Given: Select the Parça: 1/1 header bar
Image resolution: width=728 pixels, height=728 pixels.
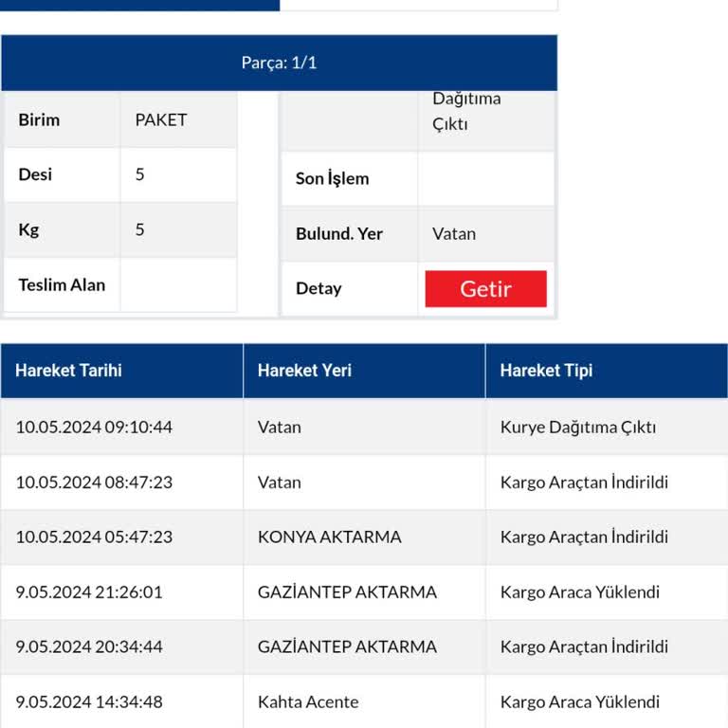Looking at the screenshot, I should [279, 64].
